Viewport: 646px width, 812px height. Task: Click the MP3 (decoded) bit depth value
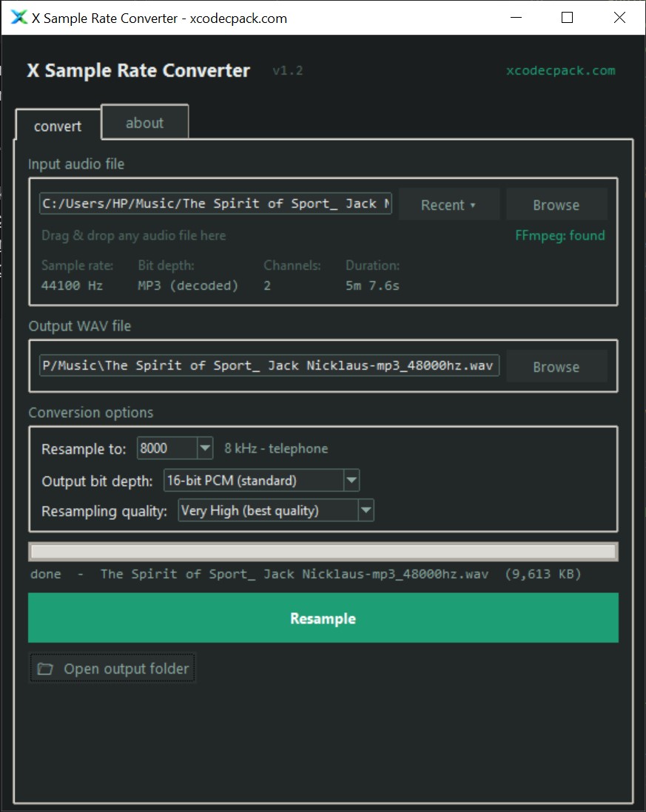tap(188, 285)
